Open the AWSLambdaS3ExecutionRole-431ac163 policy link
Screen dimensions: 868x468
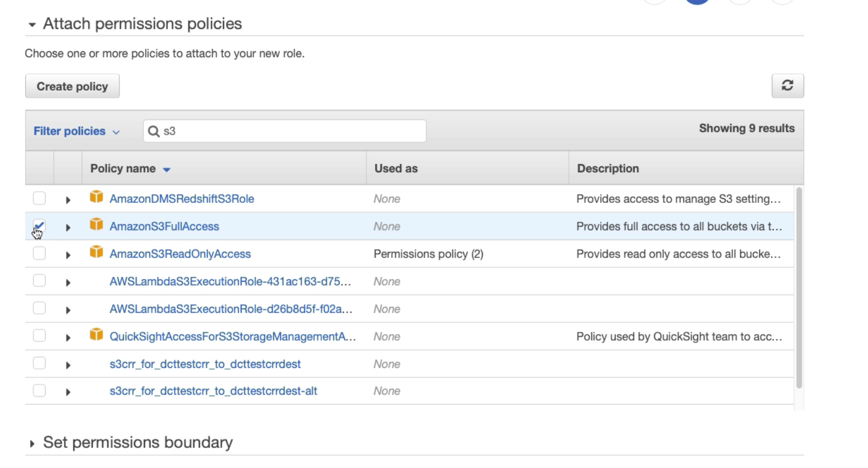[230, 281]
